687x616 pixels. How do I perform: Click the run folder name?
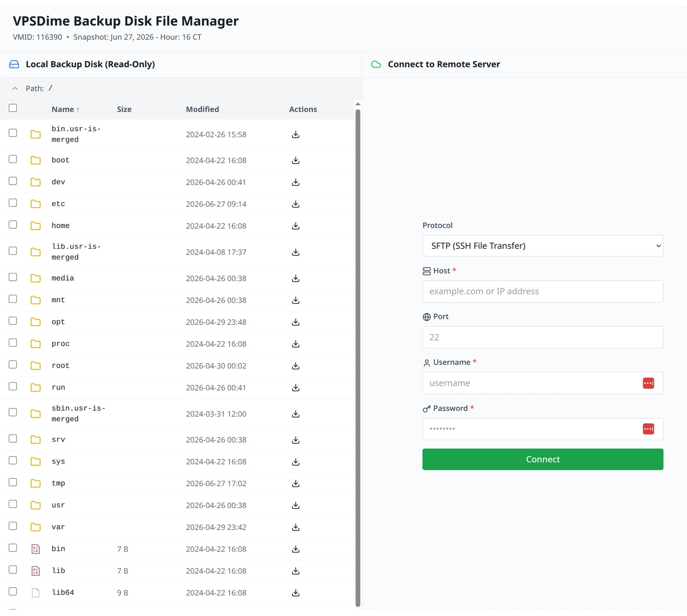[58, 388]
